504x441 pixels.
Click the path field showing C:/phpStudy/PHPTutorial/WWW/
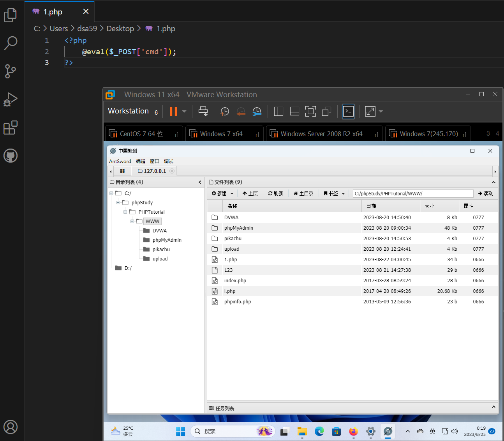coord(413,193)
